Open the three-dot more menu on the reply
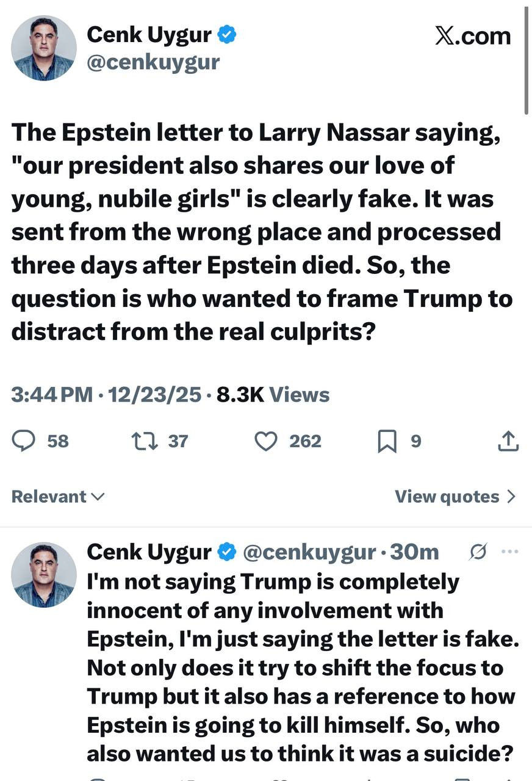This screenshot has width=532, height=781. (508, 552)
